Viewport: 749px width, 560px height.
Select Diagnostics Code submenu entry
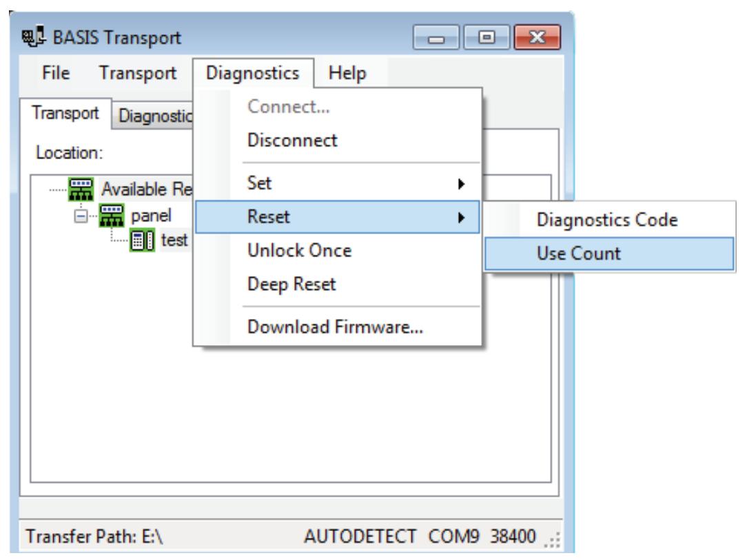coord(610,220)
